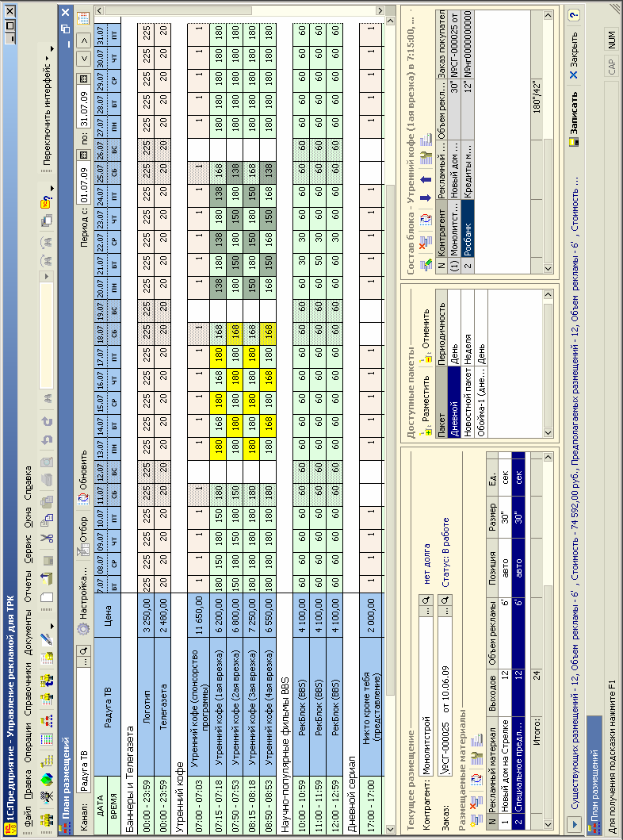The width and height of the screenshot is (623, 840).
Task: Click delete icon in Размещаемые материалы toolbar
Action: (x=476, y=804)
